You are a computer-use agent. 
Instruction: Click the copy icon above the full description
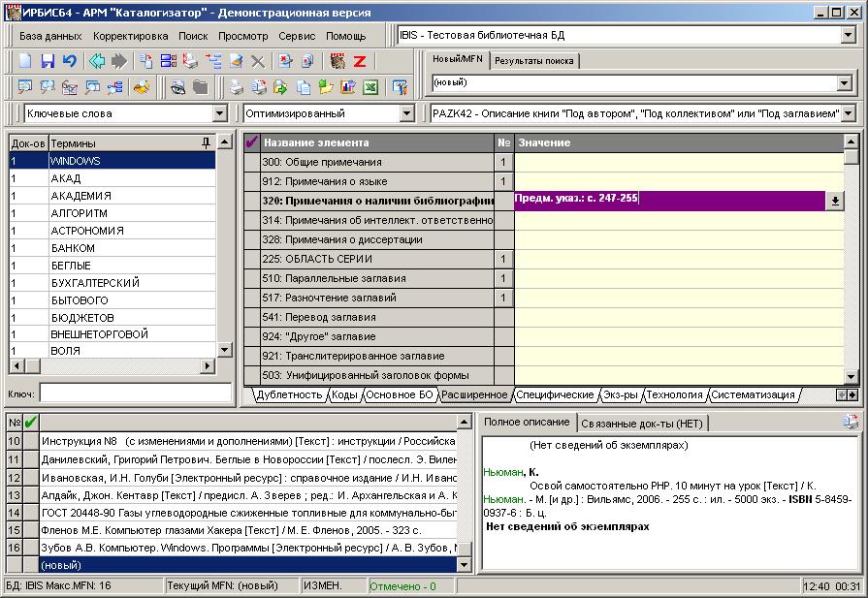(x=850, y=422)
